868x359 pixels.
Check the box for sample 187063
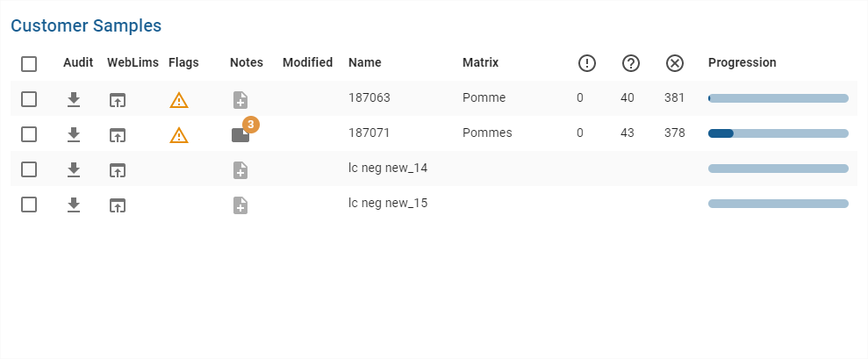tap(29, 98)
